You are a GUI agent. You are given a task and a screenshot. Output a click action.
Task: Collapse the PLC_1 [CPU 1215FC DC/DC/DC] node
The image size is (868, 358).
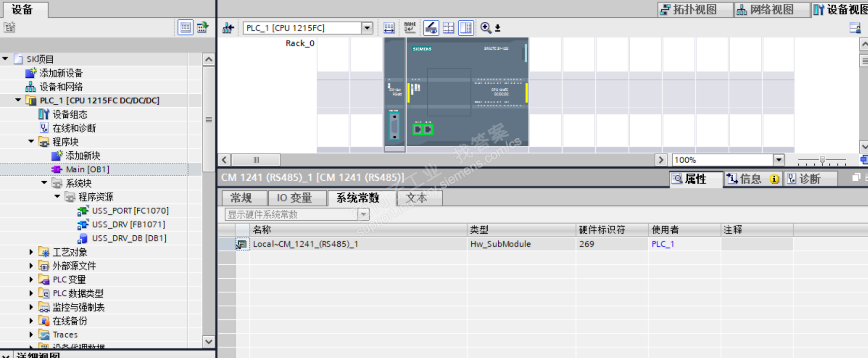(x=18, y=100)
